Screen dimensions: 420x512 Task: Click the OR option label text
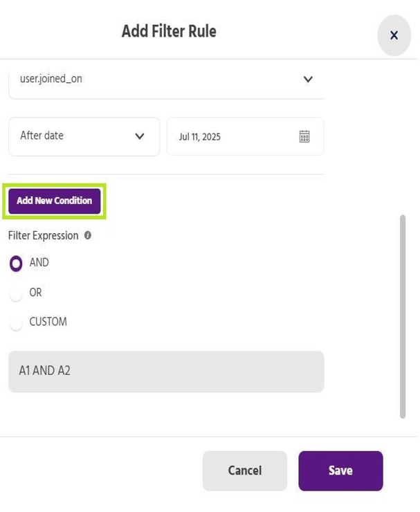click(35, 293)
